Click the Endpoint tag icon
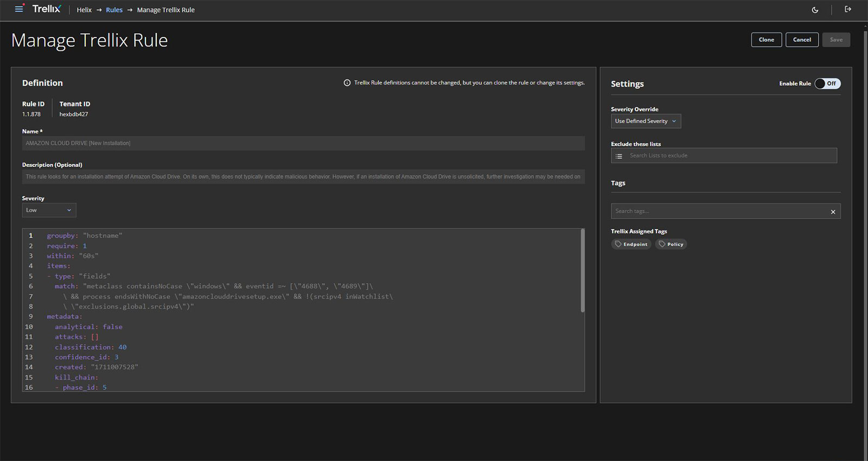Screen dimensions: 868x461 click(x=618, y=244)
